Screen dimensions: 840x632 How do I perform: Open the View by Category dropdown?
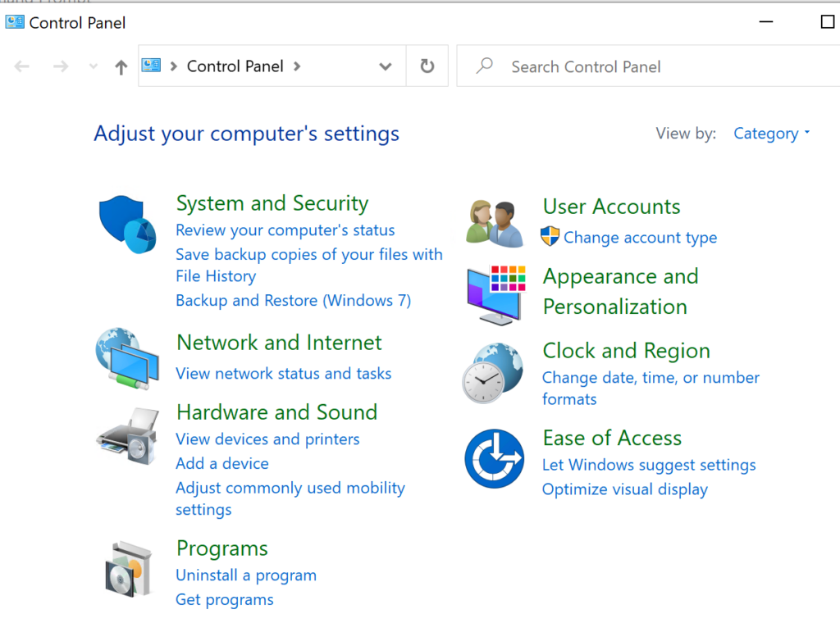coord(771,134)
